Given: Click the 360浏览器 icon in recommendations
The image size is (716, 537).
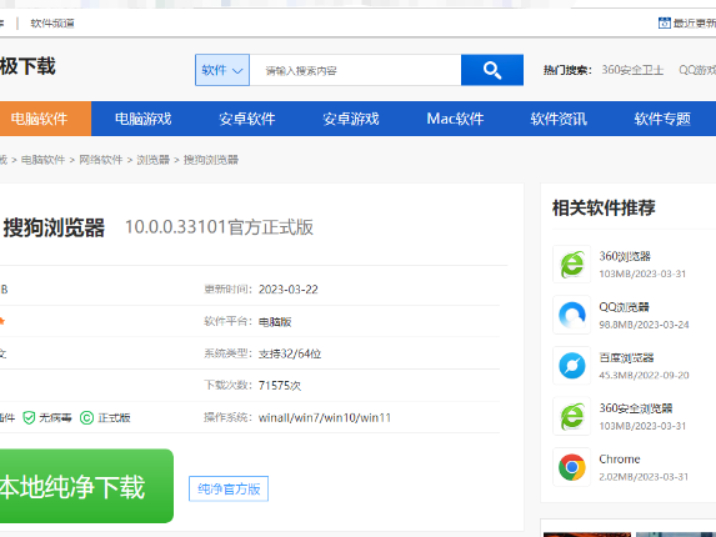Looking at the screenshot, I should point(572,264).
